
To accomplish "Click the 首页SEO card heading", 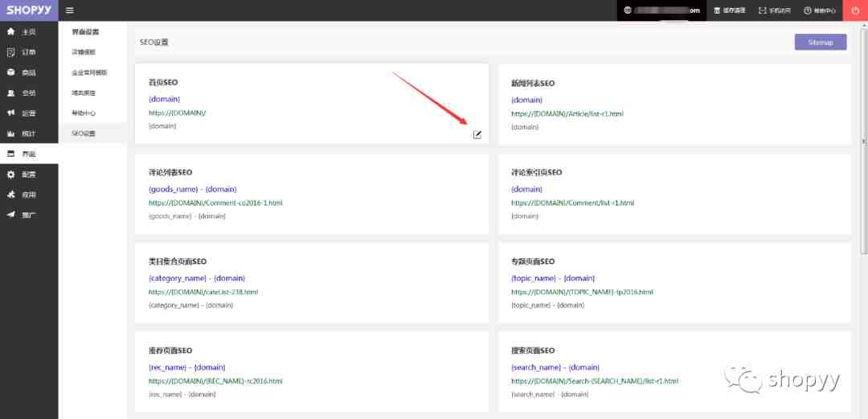I will [x=162, y=82].
